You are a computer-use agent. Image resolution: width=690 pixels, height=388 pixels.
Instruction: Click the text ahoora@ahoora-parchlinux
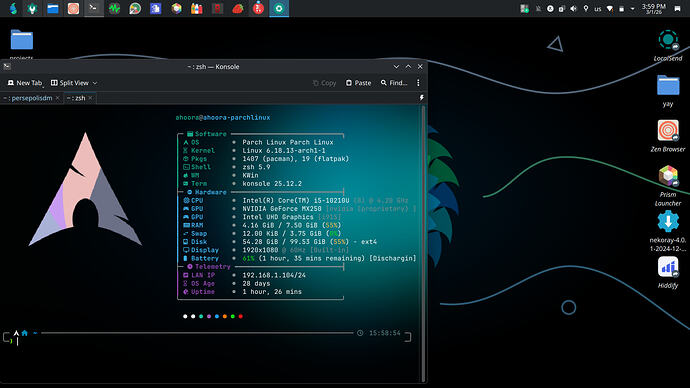pos(223,117)
